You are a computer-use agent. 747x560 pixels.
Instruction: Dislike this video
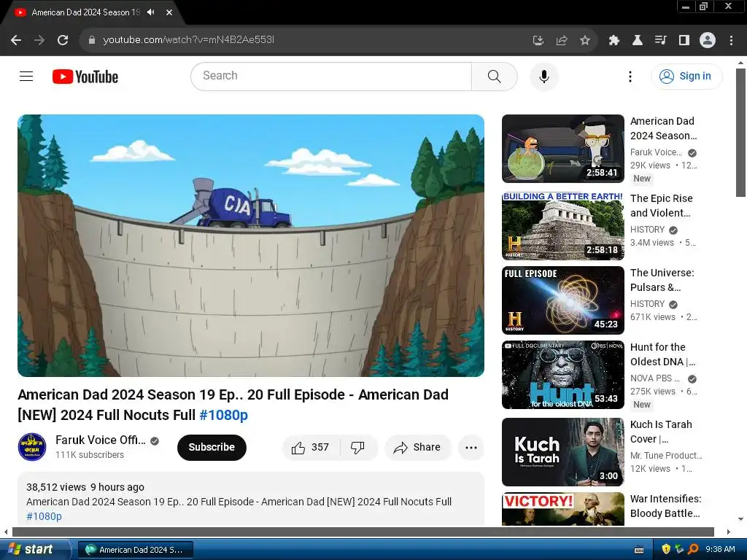point(357,447)
